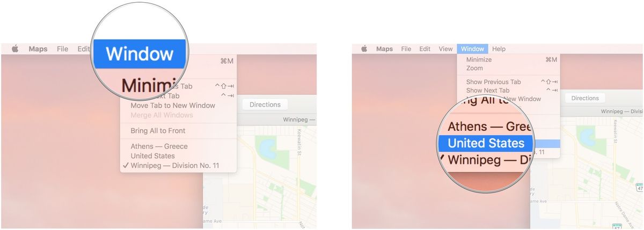The height and width of the screenshot is (230, 644).
Task: Click Directions button in the right screenshot
Action: pos(585,98)
